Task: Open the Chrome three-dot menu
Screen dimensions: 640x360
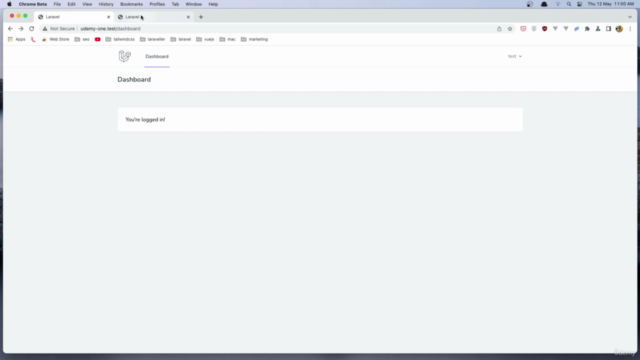Action: click(x=630, y=29)
